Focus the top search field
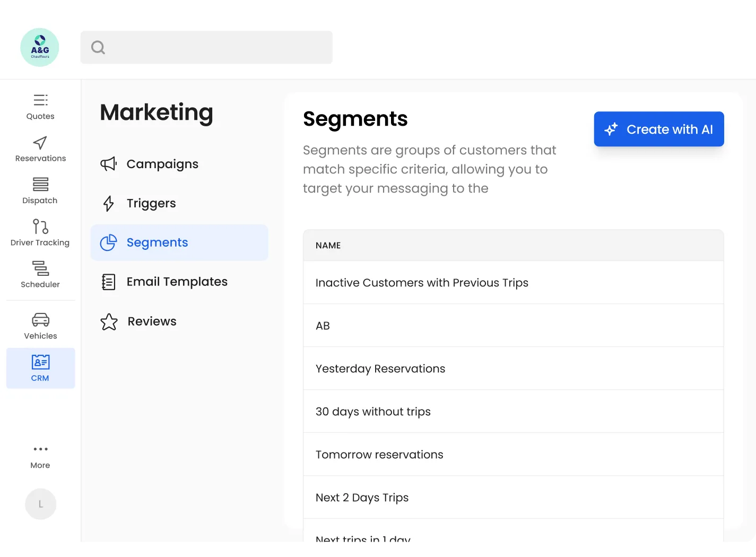This screenshot has height=557, width=756. [x=206, y=47]
